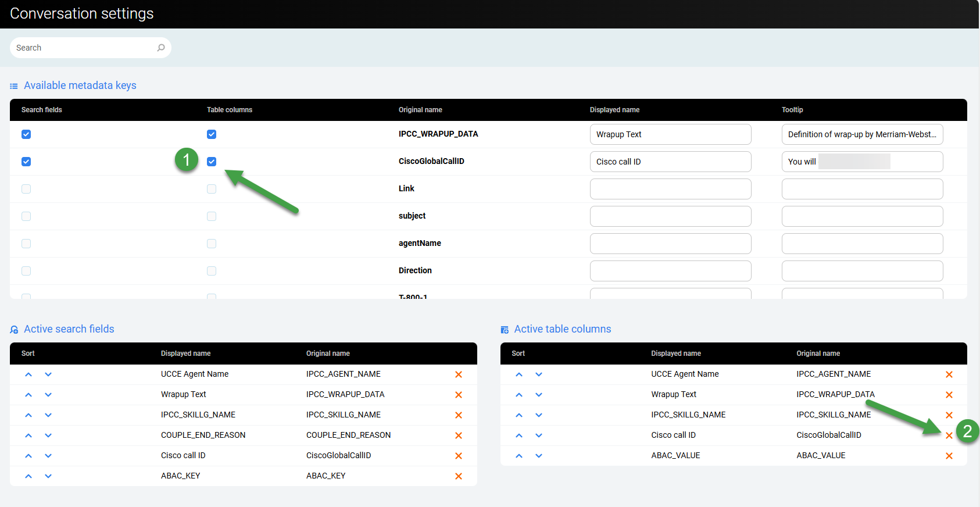Move UCCE Agent Name table column down
Screen dimensions: 980x507
click(x=539, y=374)
